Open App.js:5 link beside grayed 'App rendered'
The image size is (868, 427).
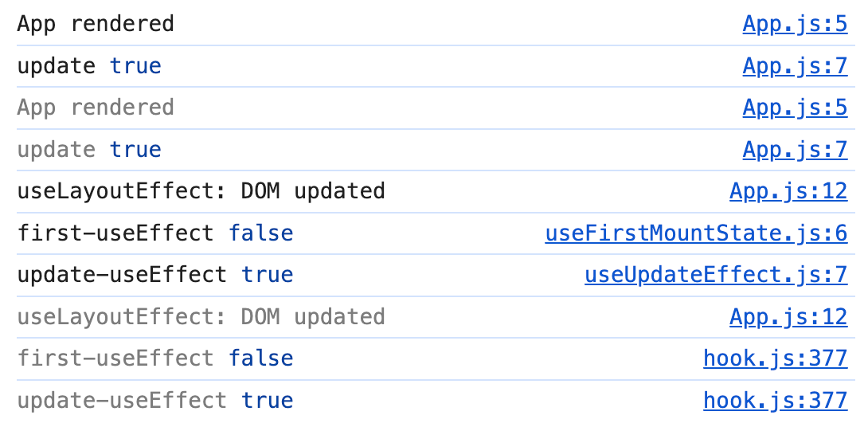(x=795, y=108)
